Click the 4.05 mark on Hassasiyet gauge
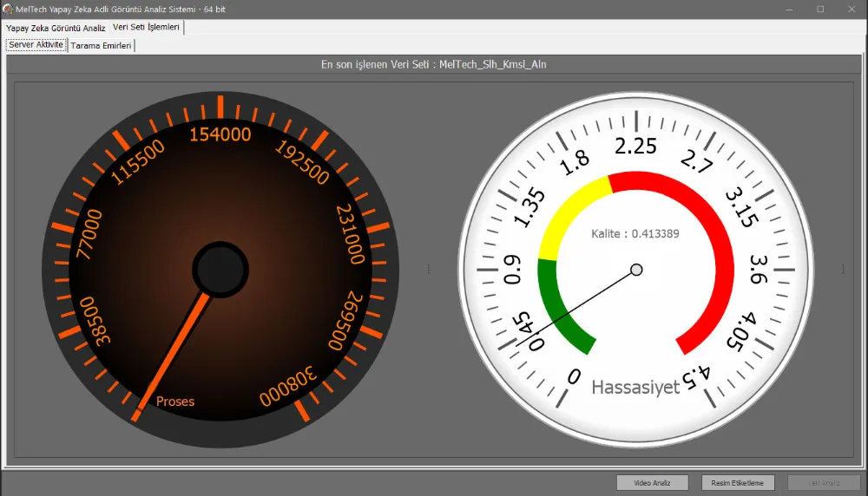 click(741, 331)
